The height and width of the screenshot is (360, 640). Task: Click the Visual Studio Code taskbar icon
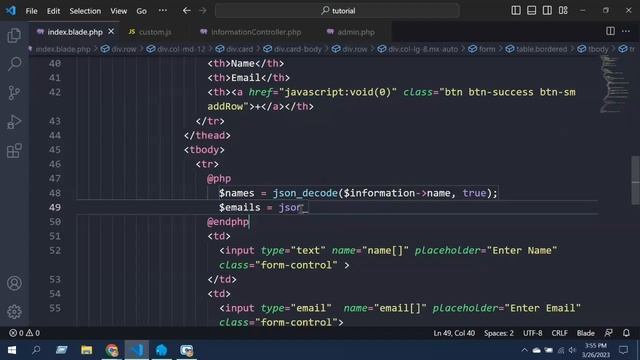point(137,350)
